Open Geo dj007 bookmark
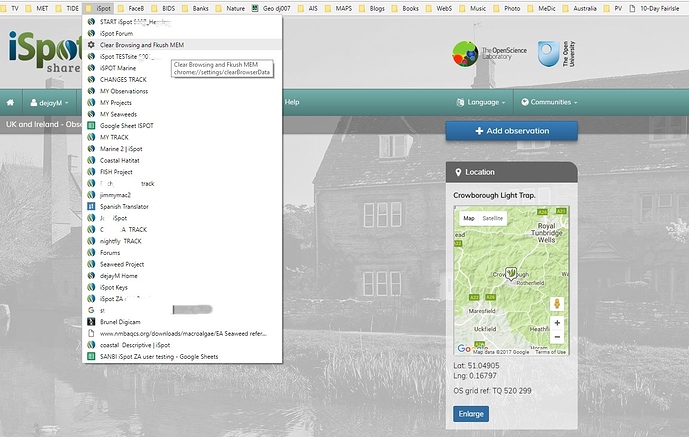The height and width of the screenshot is (437, 689). 271,8
